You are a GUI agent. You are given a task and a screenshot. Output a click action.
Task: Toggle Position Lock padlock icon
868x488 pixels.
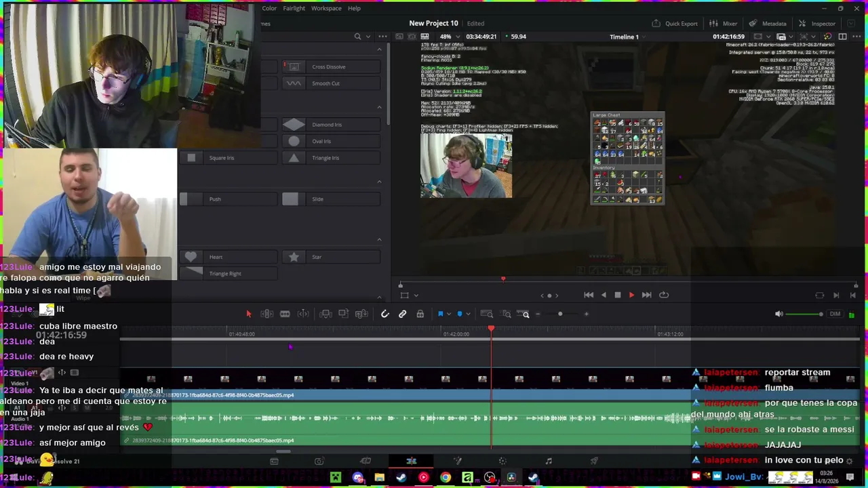coord(420,314)
